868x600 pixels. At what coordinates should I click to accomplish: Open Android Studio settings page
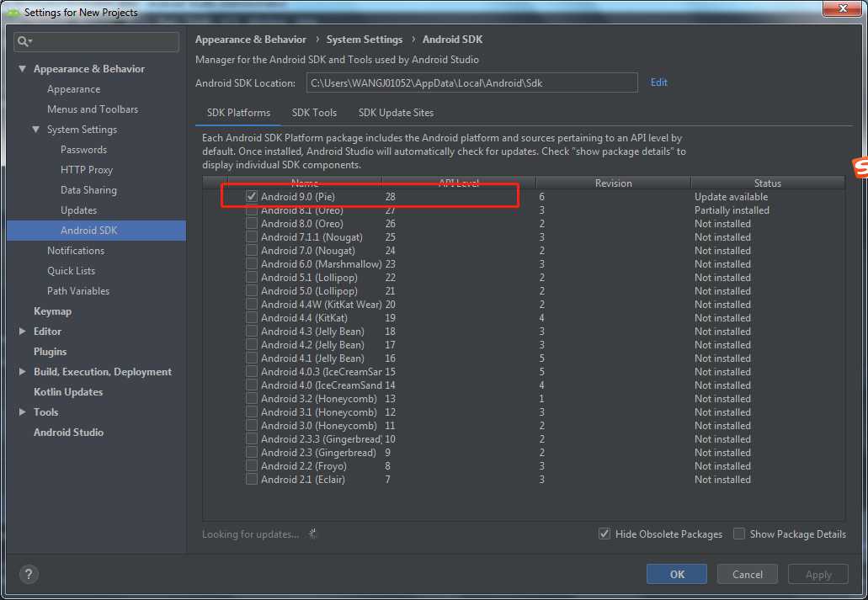69,433
